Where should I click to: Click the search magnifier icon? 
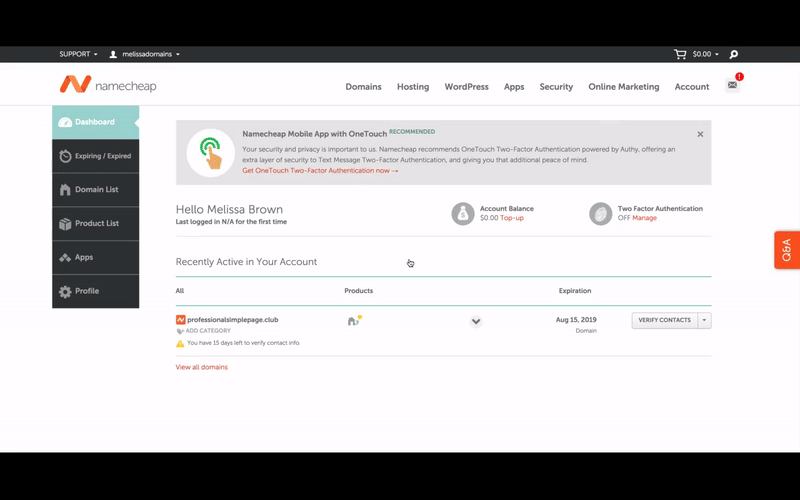tap(734, 54)
